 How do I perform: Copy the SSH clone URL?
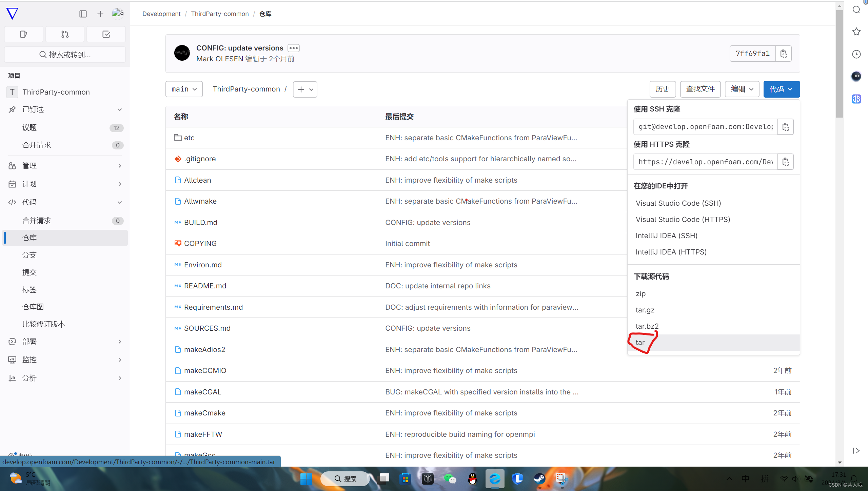[x=786, y=126]
